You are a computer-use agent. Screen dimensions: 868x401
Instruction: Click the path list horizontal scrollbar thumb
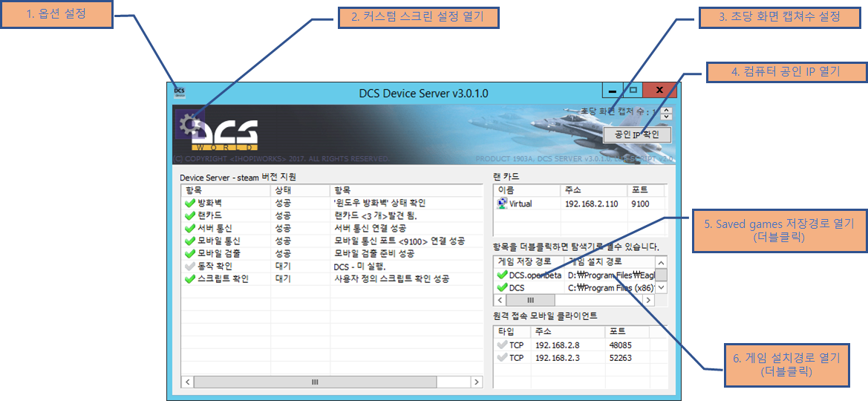(x=529, y=300)
